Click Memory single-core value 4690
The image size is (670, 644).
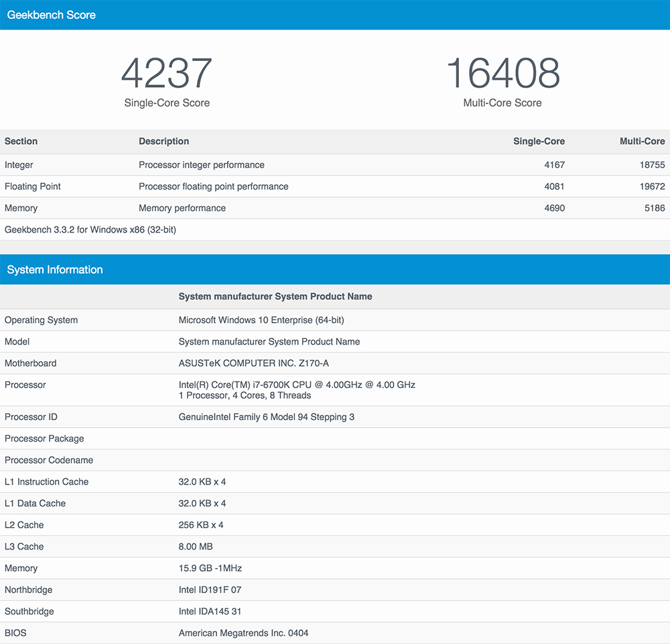(555, 208)
